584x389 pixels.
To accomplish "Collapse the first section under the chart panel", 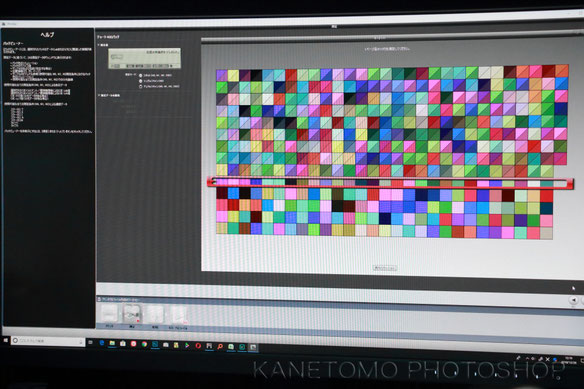I will tap(99, 45).
